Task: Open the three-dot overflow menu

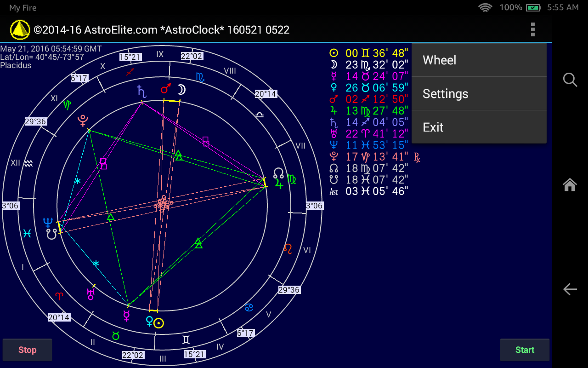Action: [532, 29]
